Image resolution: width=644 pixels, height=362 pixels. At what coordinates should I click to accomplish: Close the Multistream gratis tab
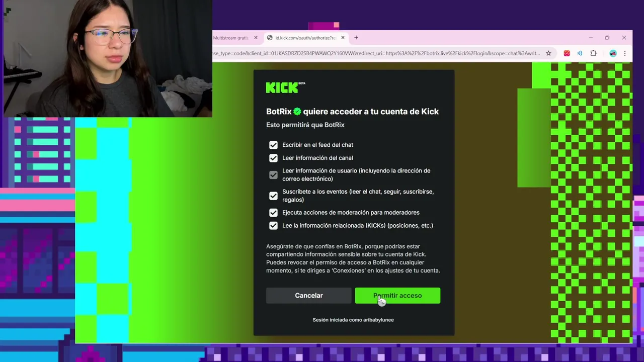[256, 38]
